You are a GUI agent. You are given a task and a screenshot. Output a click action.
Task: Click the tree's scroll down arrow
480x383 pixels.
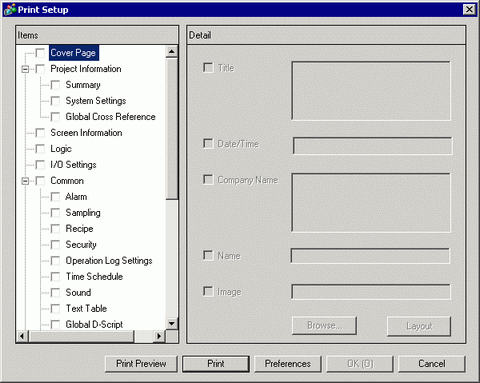tap(172, 323)
